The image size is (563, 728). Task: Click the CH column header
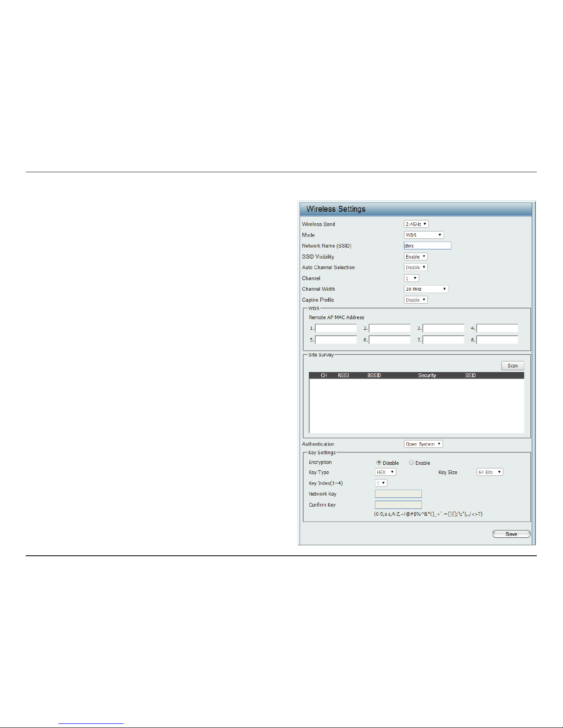tap(324, 376)
